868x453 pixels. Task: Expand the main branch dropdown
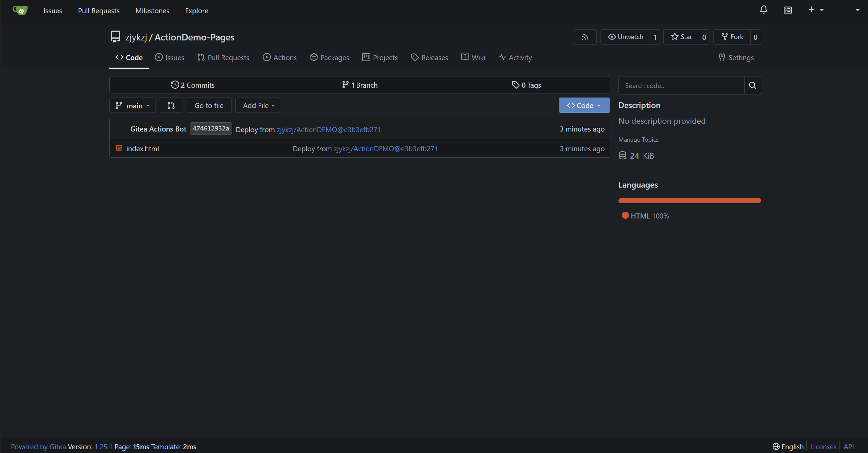[132, 106]
